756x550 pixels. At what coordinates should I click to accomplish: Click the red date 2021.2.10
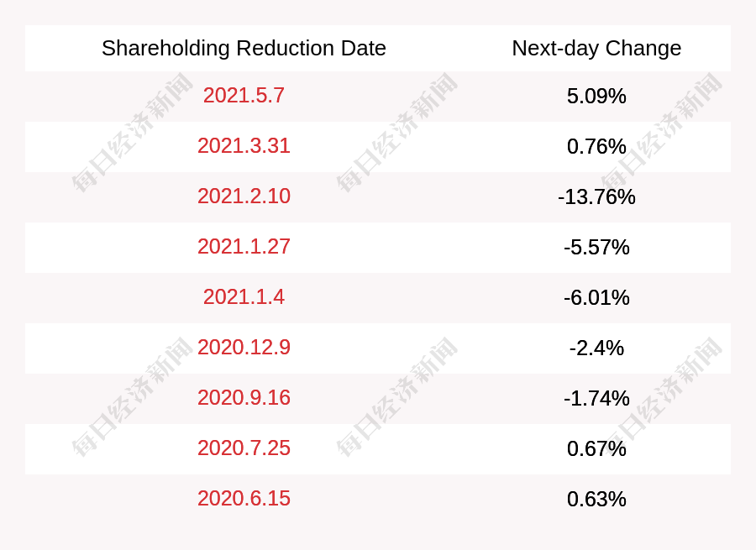click(x=244, y=196)
